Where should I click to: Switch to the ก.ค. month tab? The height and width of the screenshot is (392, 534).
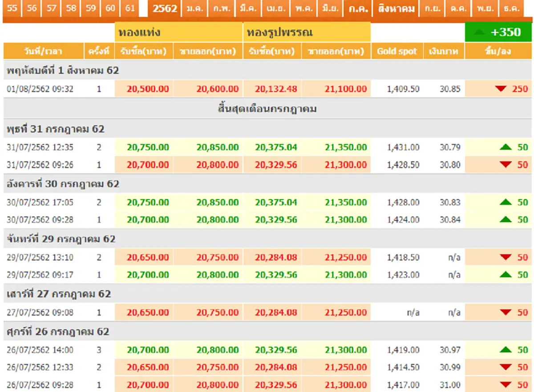point(358,8)
